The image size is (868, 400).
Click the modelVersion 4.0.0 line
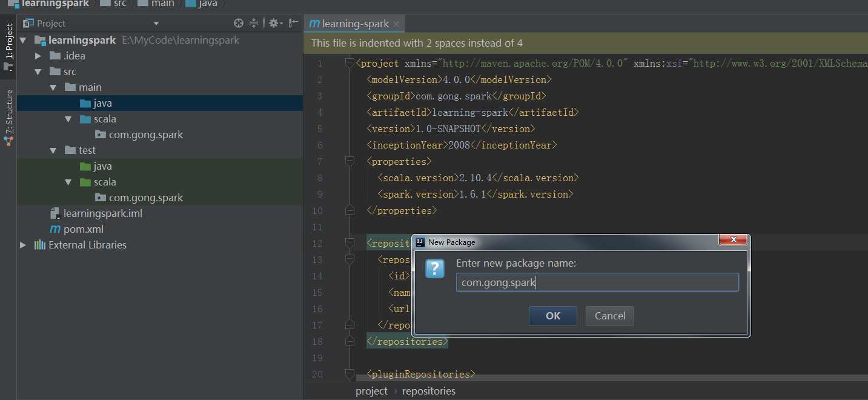tap(459, 79)
